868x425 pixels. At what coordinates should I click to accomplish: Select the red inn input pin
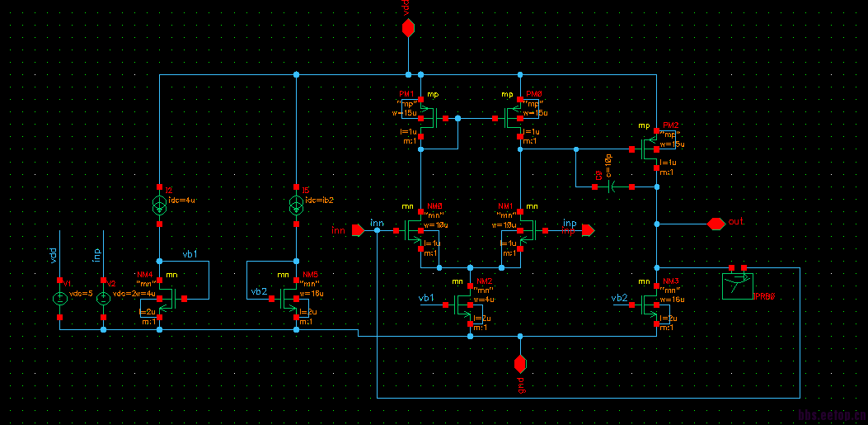click(358, 229)
